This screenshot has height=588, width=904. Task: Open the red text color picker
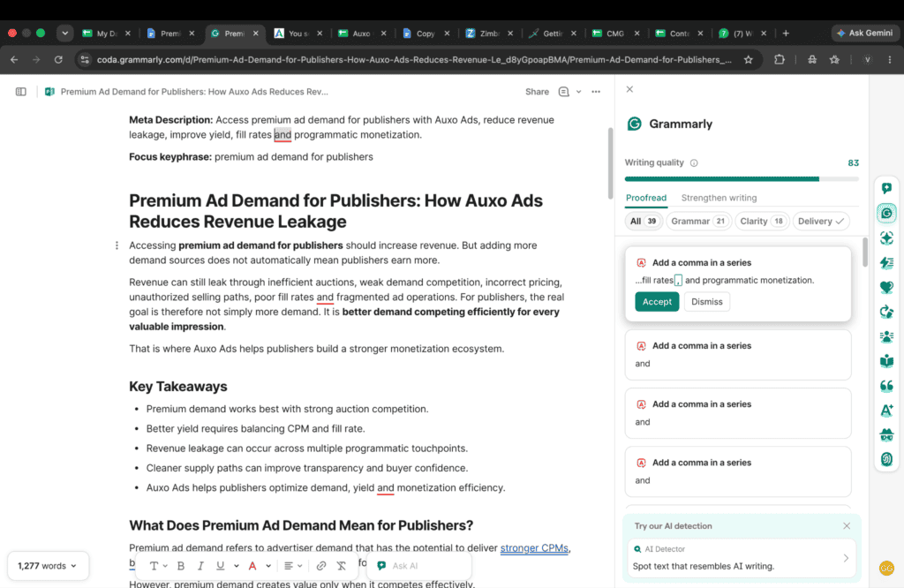(x=252, y=566)
